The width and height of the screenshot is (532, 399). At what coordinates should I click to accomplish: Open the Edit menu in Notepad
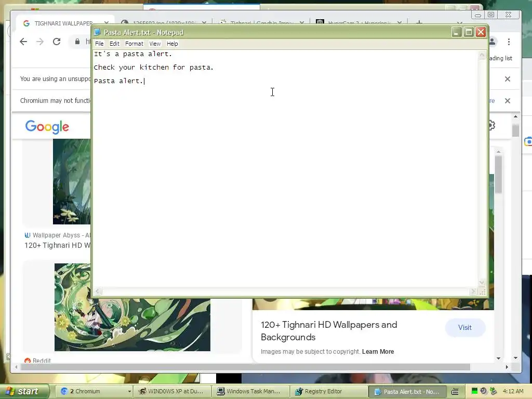click(114, 44)
